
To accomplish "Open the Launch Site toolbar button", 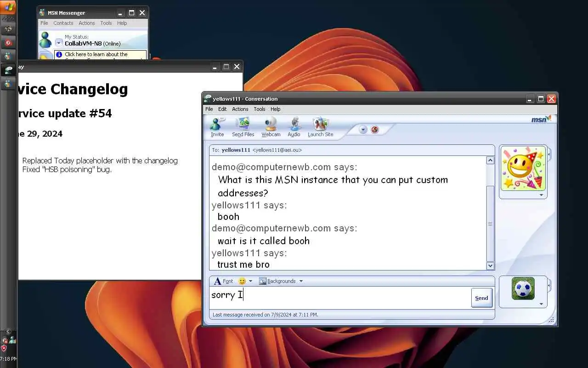I will pyautogui.click(x=320, y=127).
